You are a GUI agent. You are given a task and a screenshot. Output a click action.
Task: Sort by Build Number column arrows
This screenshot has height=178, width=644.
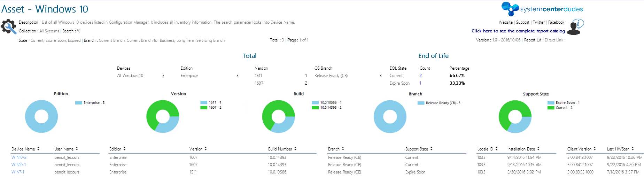[x=295, y=149]
